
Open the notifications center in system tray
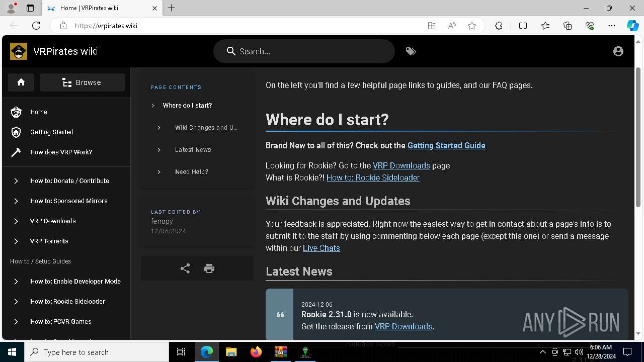point(627,352)
